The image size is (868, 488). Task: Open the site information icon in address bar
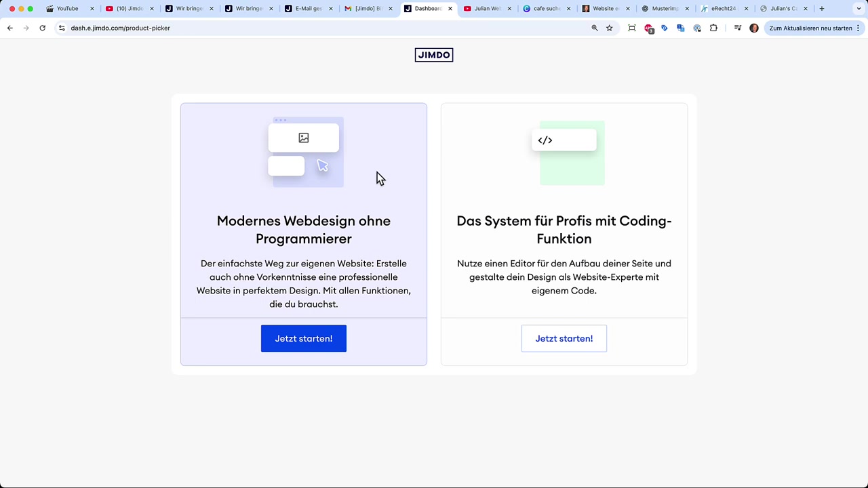tap(62, 28)
